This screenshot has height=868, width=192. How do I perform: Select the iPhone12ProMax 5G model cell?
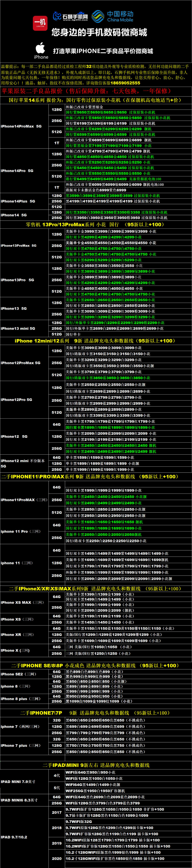point(24,363)
